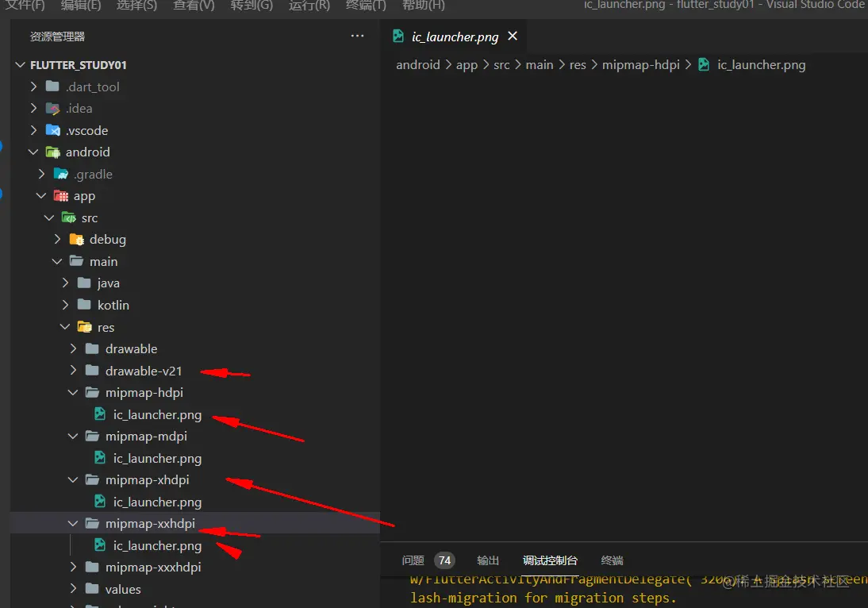Click the kotlin folder icon
868x608 pixels.
(84, 305)
